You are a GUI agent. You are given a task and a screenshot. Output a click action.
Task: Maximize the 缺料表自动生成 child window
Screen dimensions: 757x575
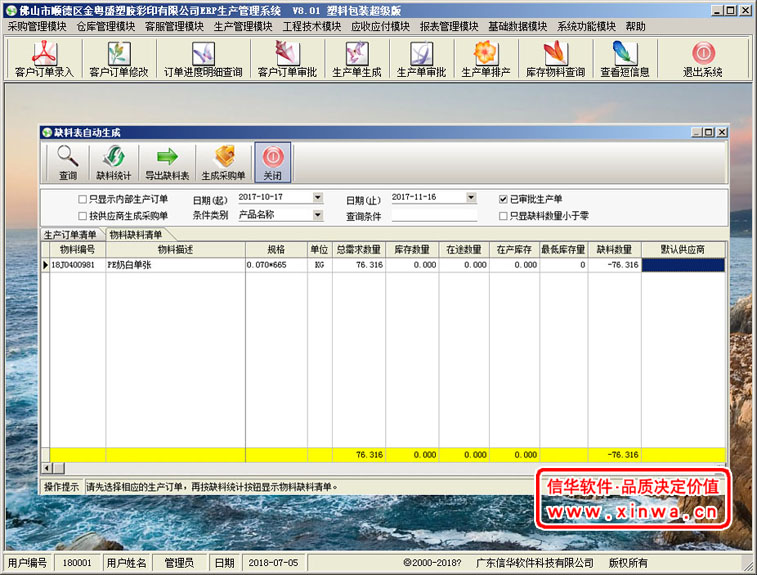[709, 132]
